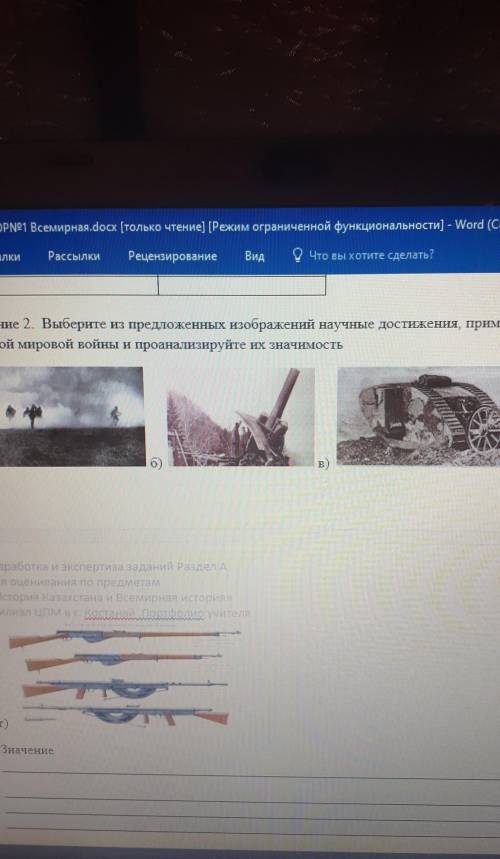Switch to the Рецензирование tab
This screenshot has width=500, height=859.
coord(173,256)
